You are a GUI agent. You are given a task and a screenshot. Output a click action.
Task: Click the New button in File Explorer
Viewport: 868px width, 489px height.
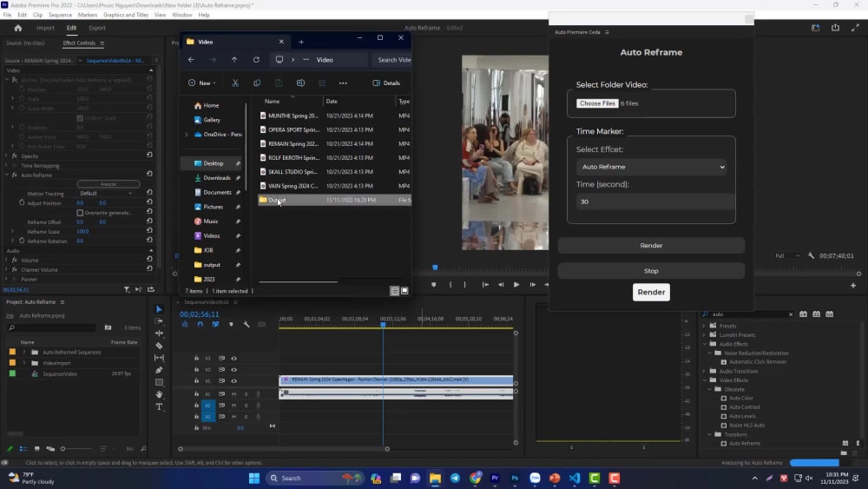click(x=202, y=83)
